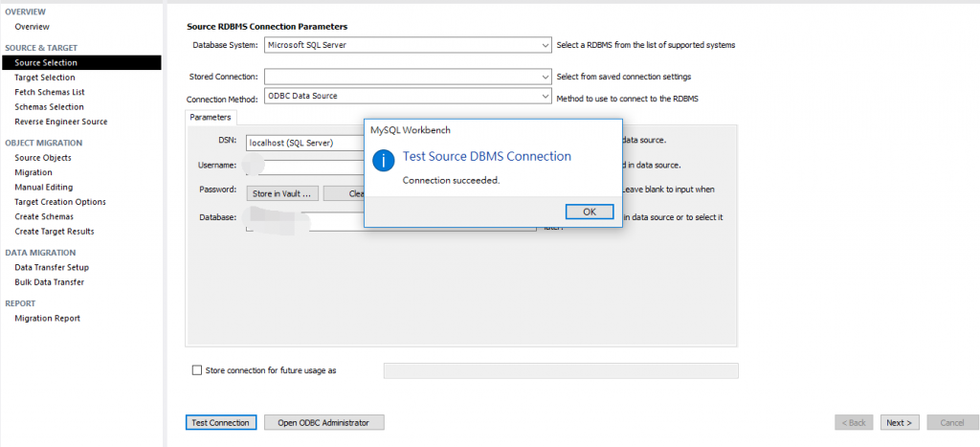980x447 pixels.
Task: Select Source Objects step
Action: point(43,158)
